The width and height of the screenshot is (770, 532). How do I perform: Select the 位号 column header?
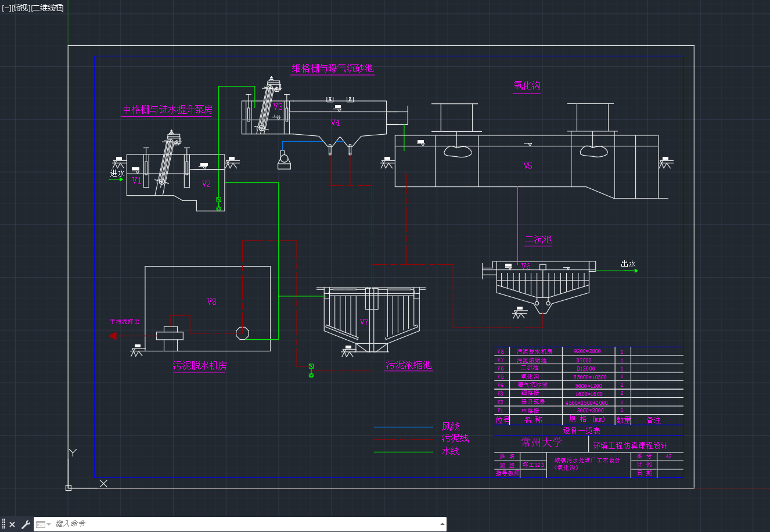503,420
